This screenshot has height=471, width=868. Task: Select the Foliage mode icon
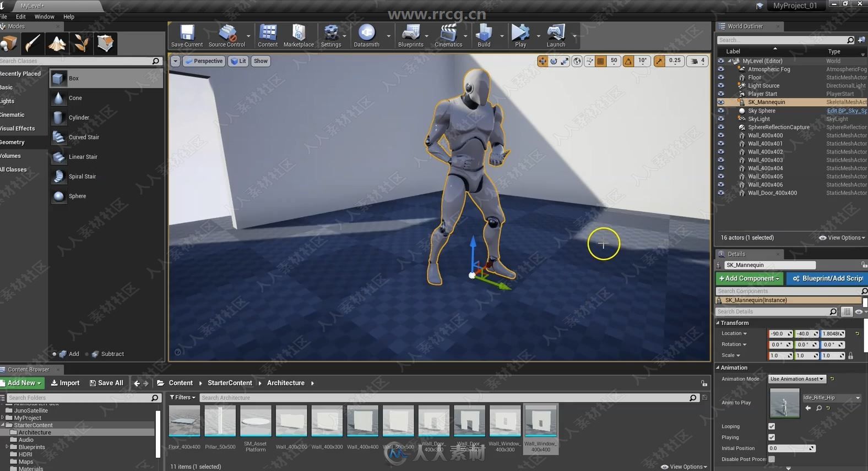pos(81,43)
